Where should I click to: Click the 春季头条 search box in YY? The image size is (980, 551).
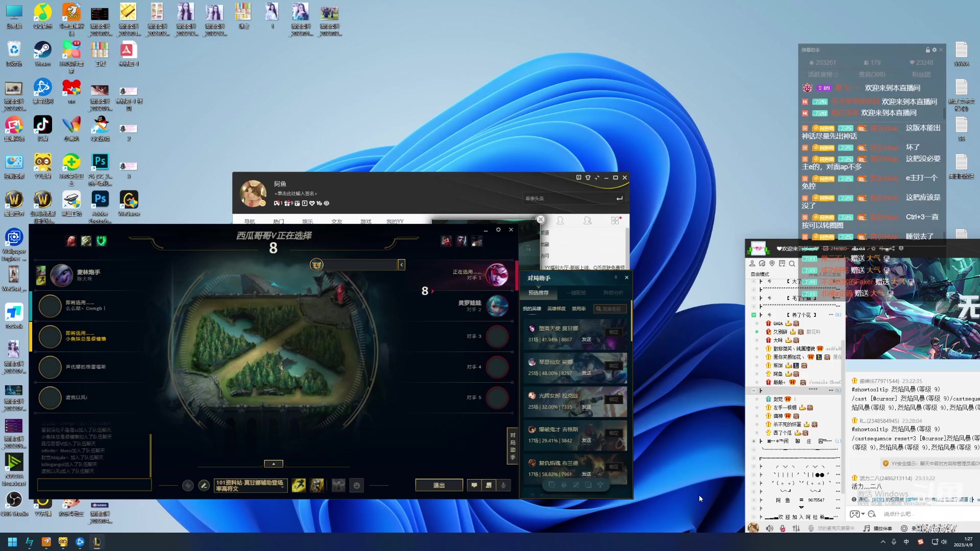click(574, 198)
